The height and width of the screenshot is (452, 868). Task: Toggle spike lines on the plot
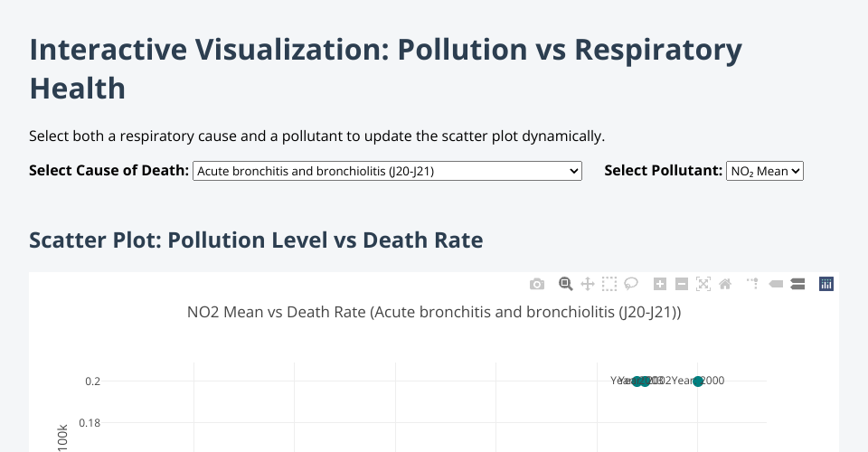[752, 284]
